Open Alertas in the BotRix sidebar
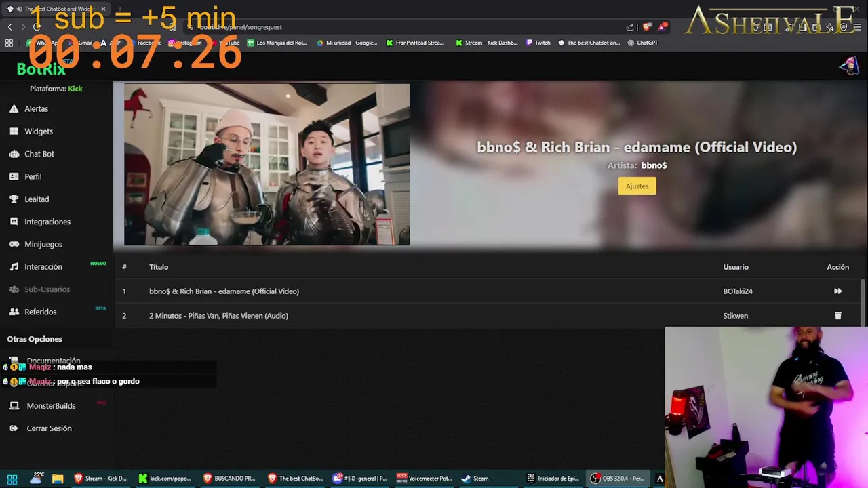868x488 pixels. (x=29, y=108)
